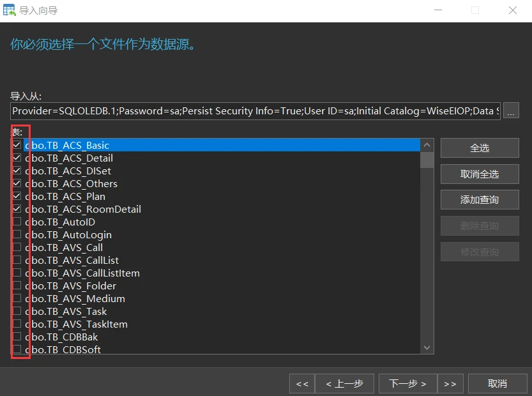Check the dbo.TB_AutoLogin checkbox
This screenshot has height=396, width=532.
point(17,235)
